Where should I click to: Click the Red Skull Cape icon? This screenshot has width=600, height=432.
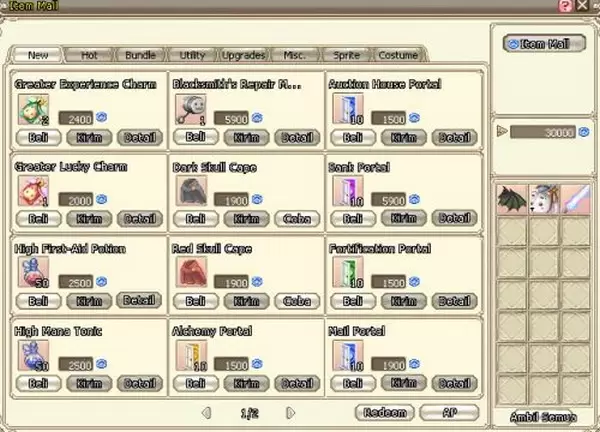click(191, 272)
